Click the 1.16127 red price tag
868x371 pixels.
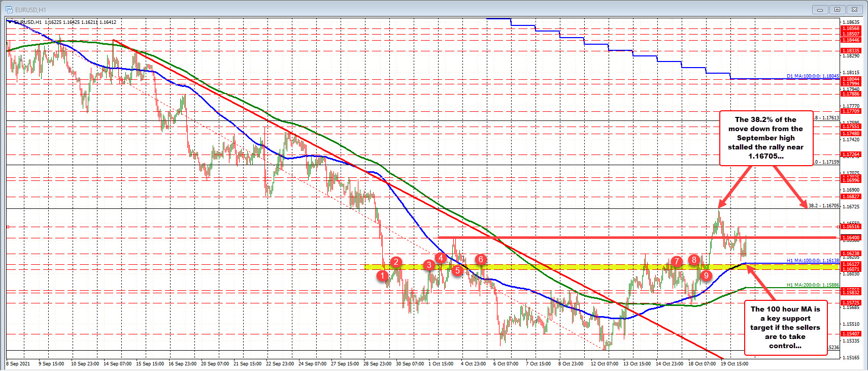pos(851,264)
